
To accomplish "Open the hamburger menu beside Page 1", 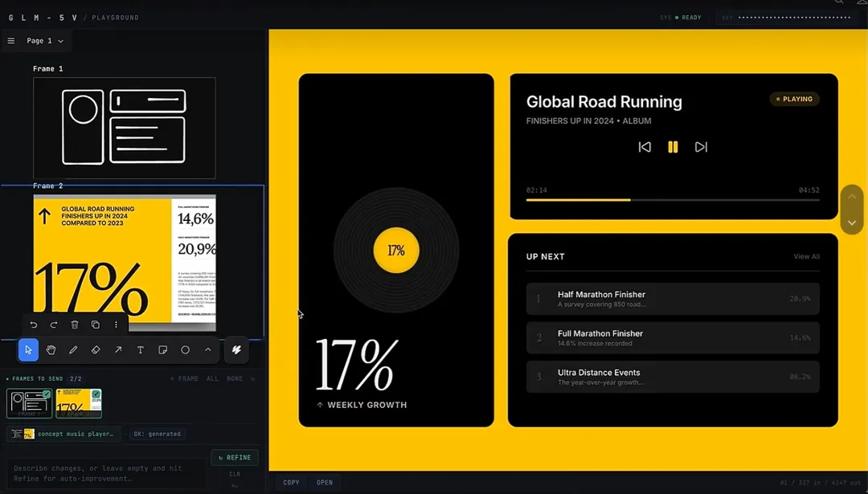I will [11, 41].
